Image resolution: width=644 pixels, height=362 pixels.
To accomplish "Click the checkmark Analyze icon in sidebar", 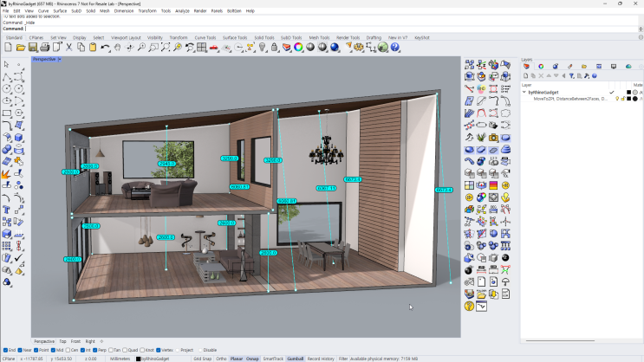I will [x=19, y=258].
